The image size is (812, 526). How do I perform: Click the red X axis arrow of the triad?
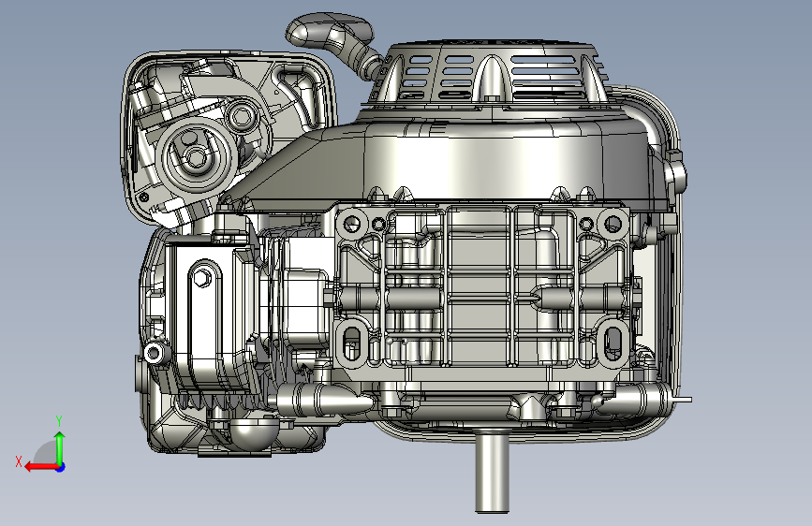[41, 467]
